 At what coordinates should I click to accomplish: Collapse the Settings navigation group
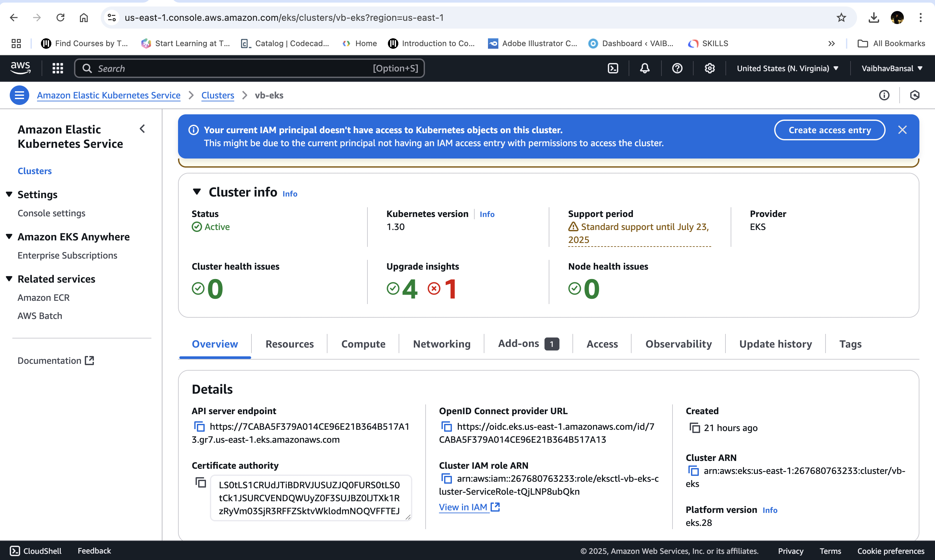point(9,194)
